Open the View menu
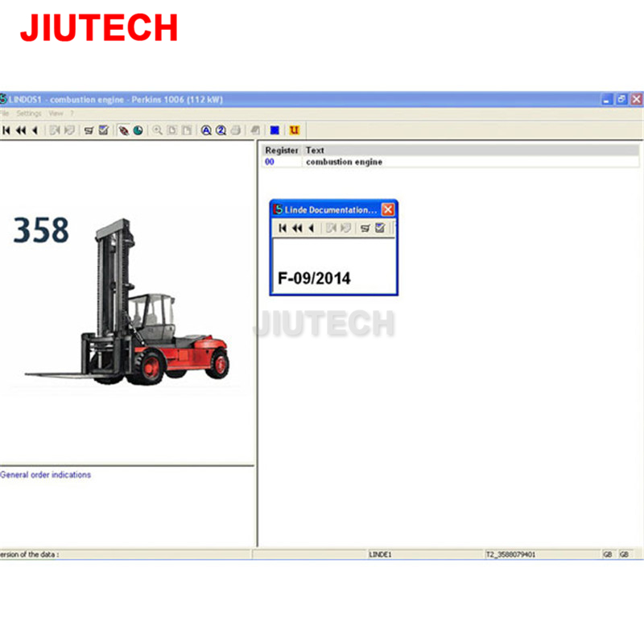The width and height of the screenshot is (644, 644). 56,114
